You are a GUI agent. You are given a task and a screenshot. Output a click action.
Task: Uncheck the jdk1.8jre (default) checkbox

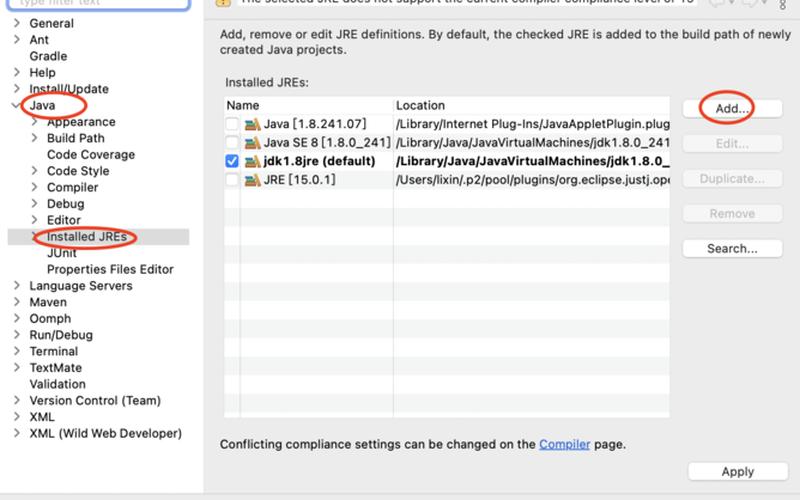tap(232, 161)
